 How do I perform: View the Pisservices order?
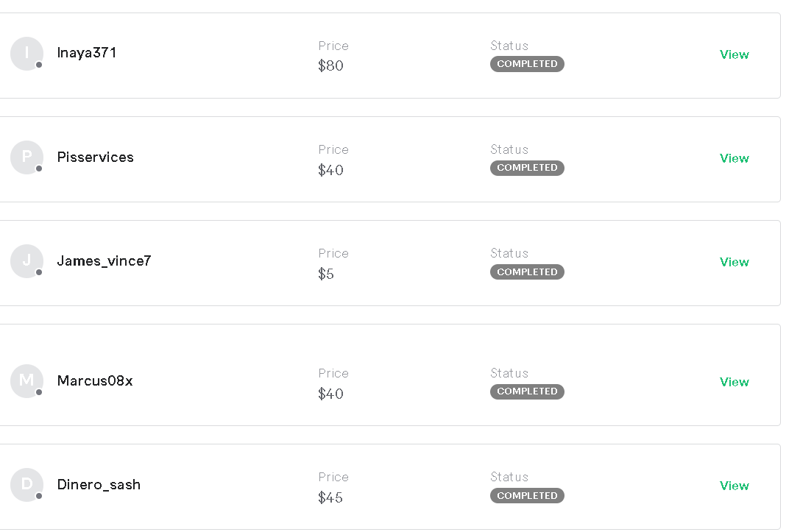734,158
